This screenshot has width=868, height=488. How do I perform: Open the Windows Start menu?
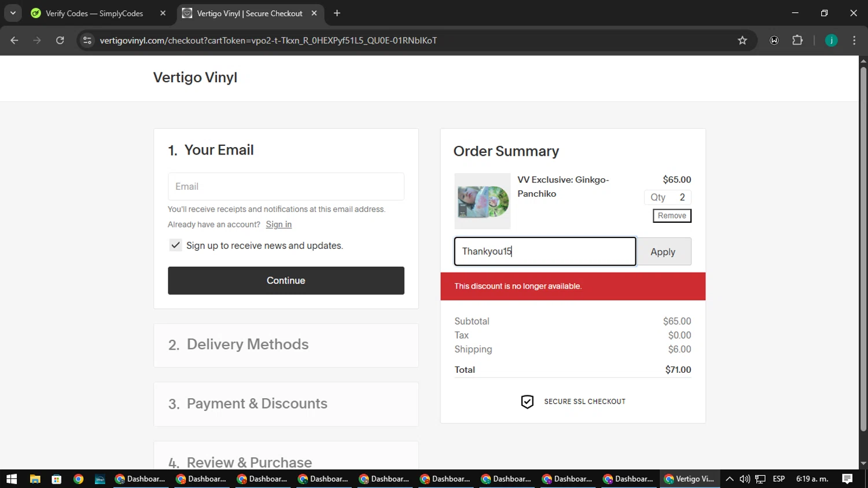tap(12, 479)
